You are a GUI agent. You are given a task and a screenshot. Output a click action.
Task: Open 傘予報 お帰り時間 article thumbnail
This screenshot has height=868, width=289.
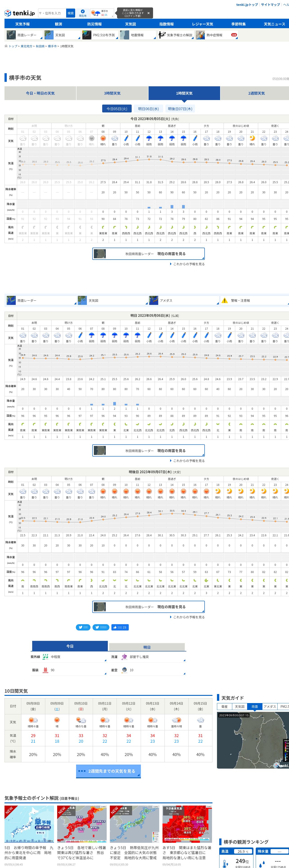[x=29, y=824]
